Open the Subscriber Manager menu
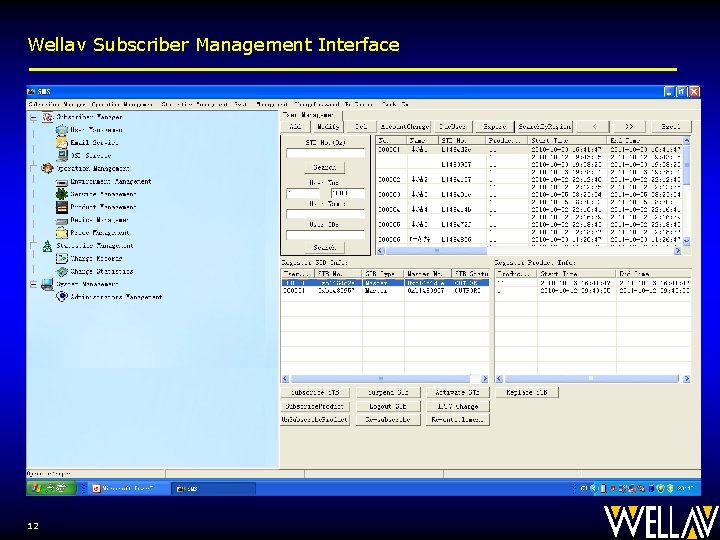This screenshot has height=540, width=720. tap(57, 105)
